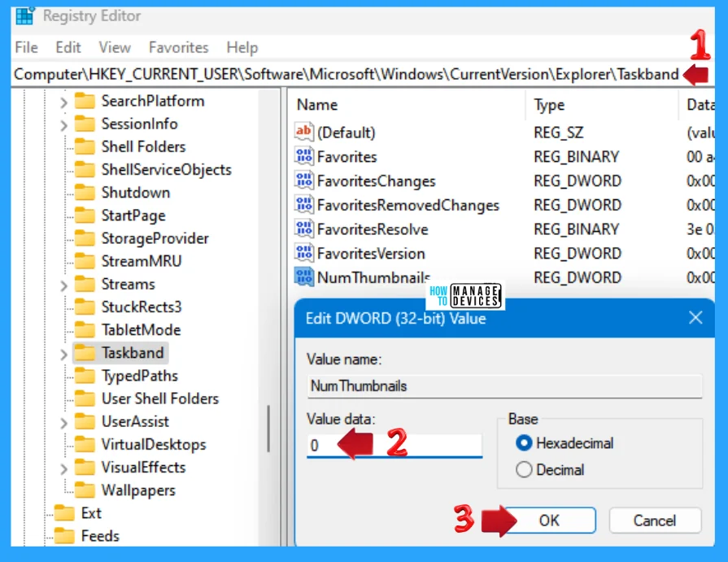Click the StreamMRU folder icon
728x562 pixels.
coord(85,261)
